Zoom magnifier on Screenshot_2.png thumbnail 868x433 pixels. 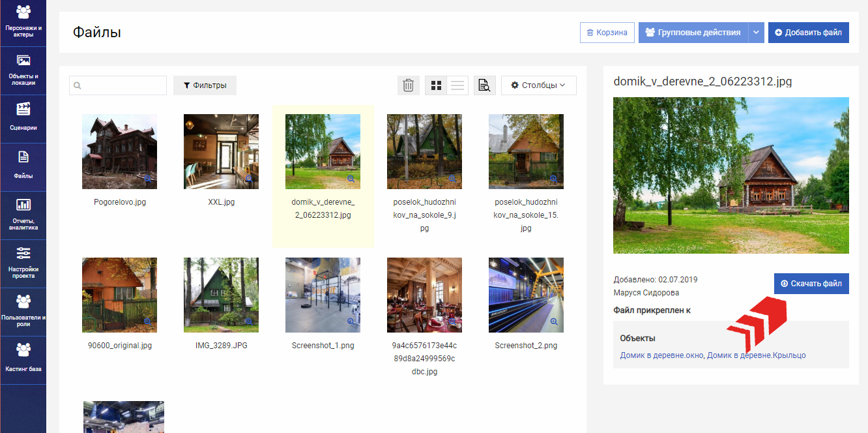click(554, 321)
